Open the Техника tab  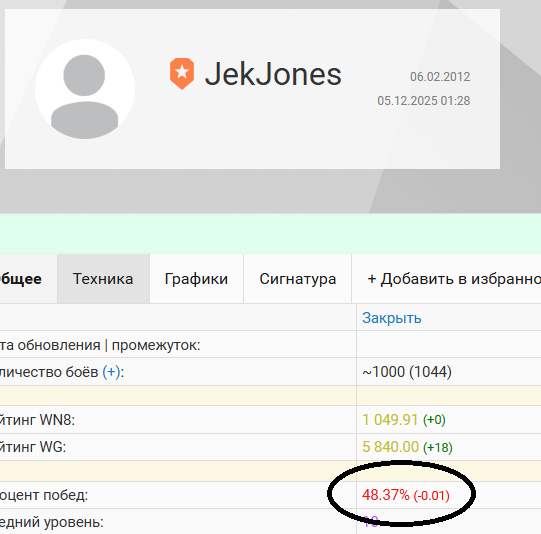[103, 279]
